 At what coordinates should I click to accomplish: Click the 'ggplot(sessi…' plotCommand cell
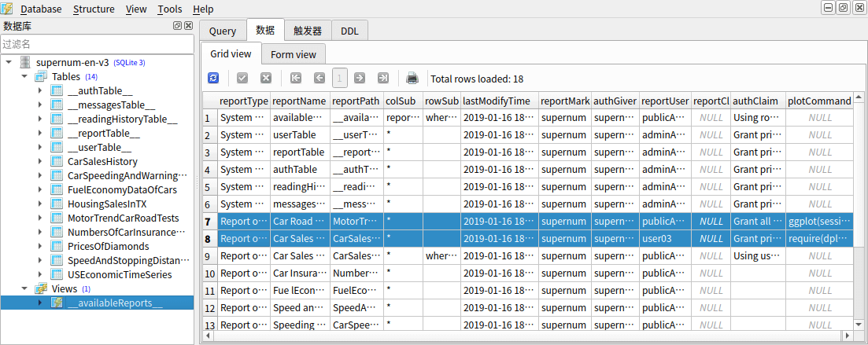click(818, 222)
